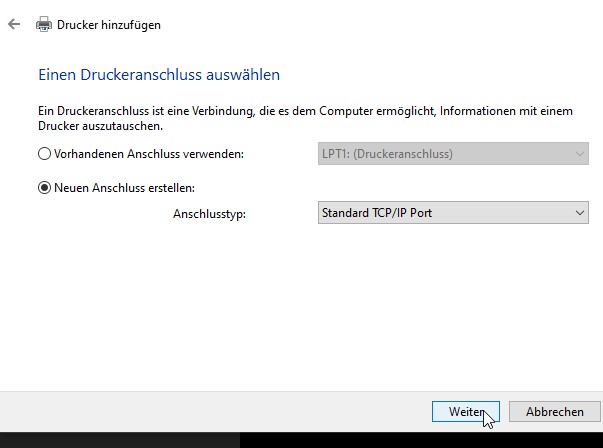Click the Anschlusstyp label
This screenshot has height=448, width=603.
point(209,214)
